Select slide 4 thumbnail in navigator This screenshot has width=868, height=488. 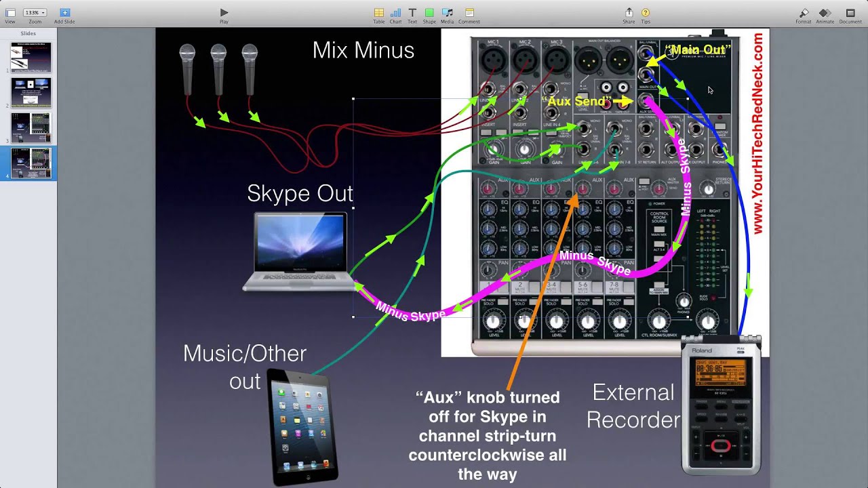tap(31, 163)
